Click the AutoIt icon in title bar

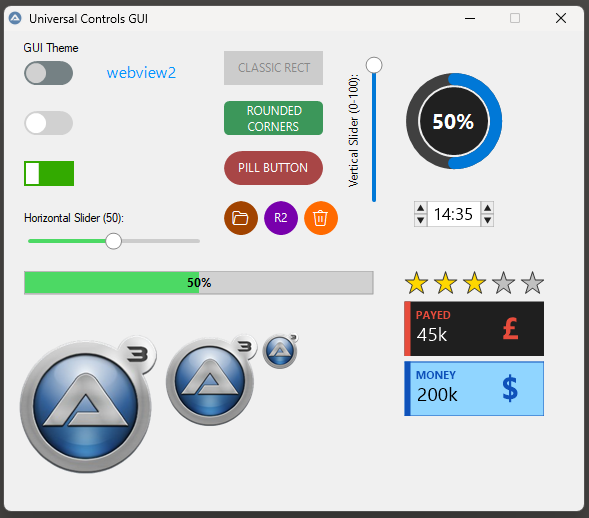15,18
